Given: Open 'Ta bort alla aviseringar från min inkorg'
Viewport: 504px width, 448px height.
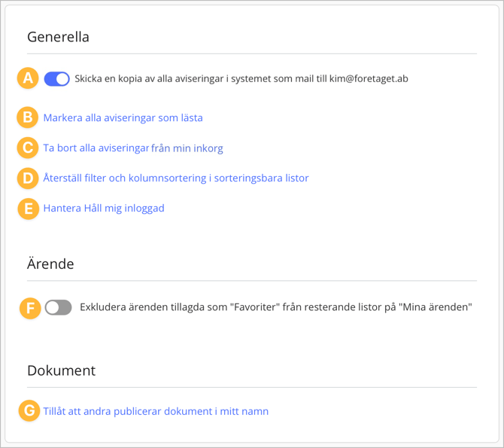Looking at the screenshot, I should point(133,148).
